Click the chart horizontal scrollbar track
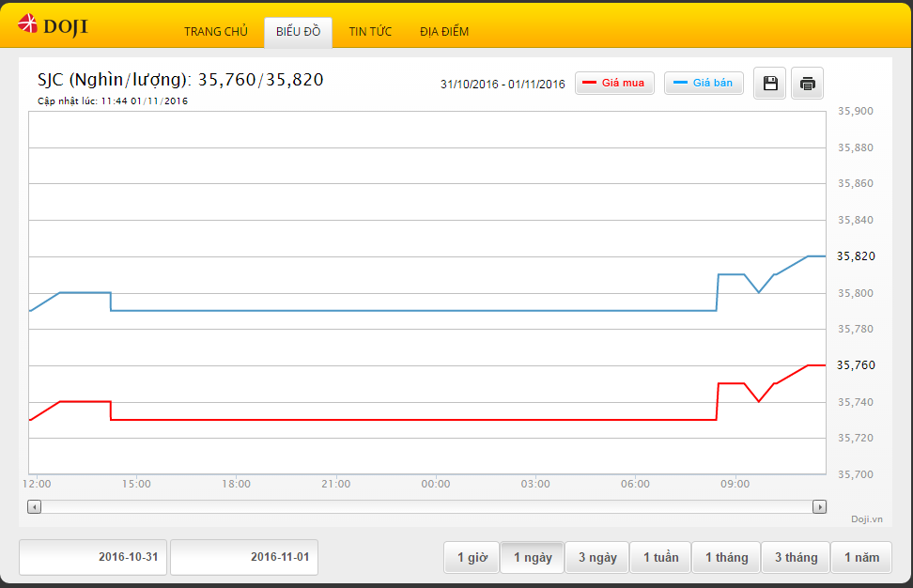The width and height of the screenshot is (913, 588). 426,507
